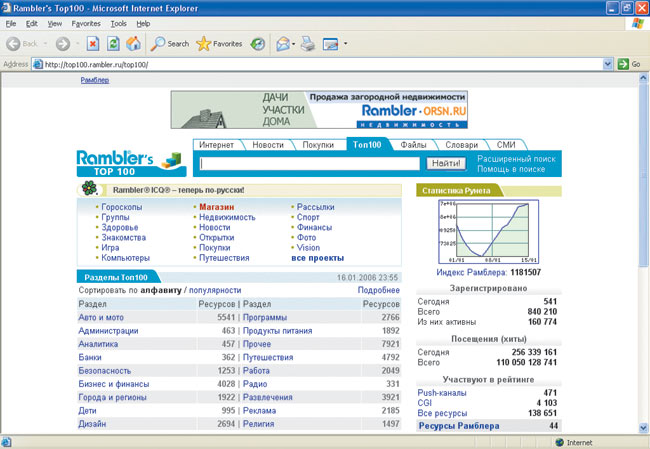Click the scrollbar up arrow

pyautogui.click(x=643, y=78)
